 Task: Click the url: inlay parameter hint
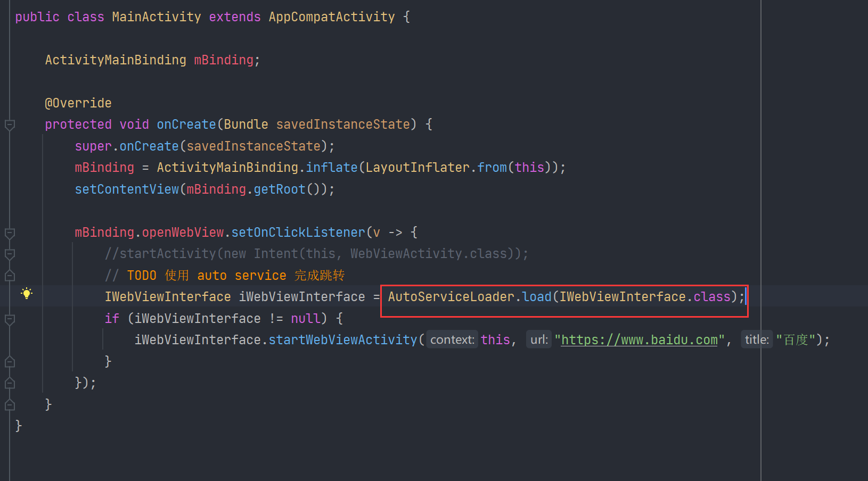pos(538,339)
